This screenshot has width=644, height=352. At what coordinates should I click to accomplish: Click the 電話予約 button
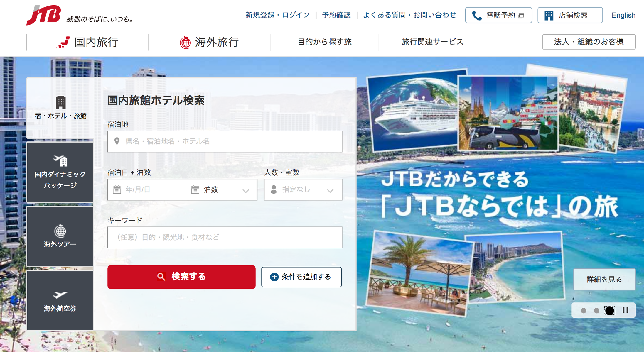click(498, 15)
